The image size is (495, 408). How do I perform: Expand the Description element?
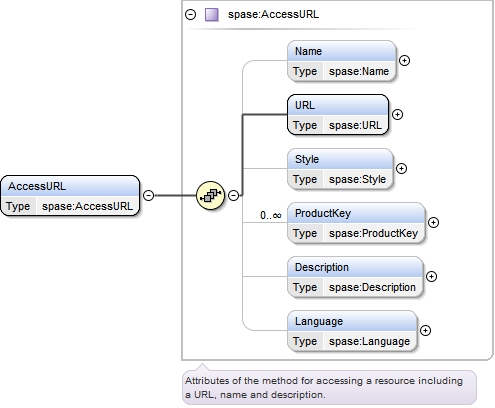pos(431,277)
